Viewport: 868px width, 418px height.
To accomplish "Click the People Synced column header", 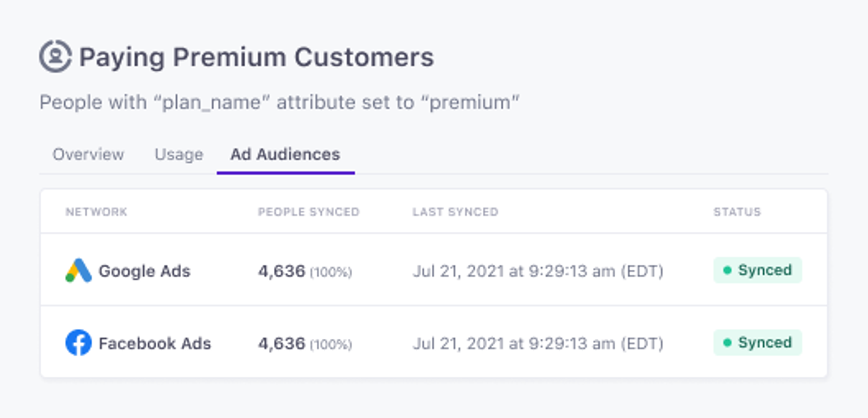I will [309, 212].
